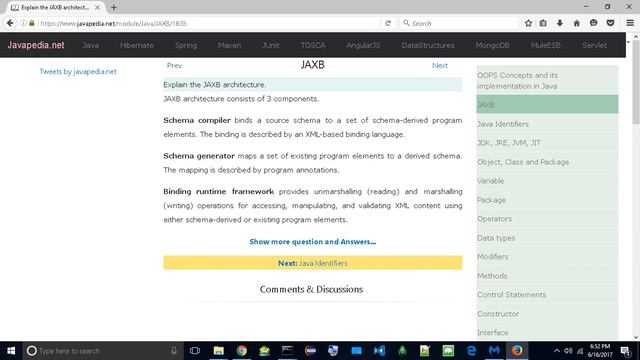Open the Action Center notifications icon
Screen dimensions: 640x360
625,351
